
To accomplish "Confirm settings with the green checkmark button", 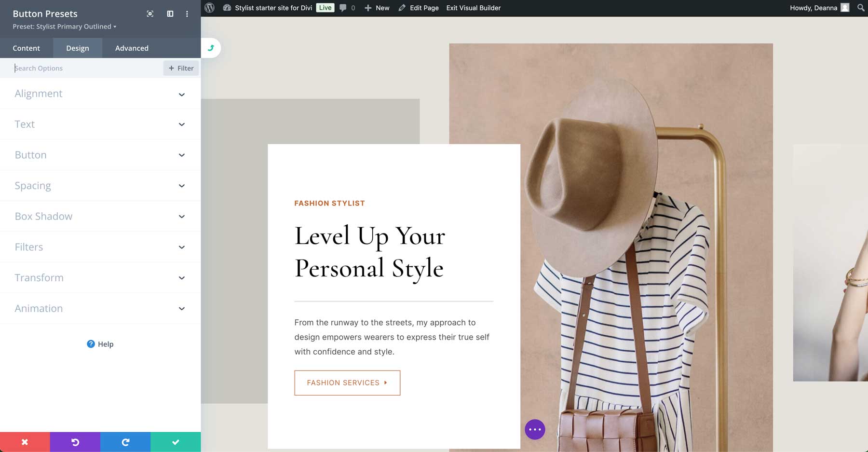I will 176,441.
